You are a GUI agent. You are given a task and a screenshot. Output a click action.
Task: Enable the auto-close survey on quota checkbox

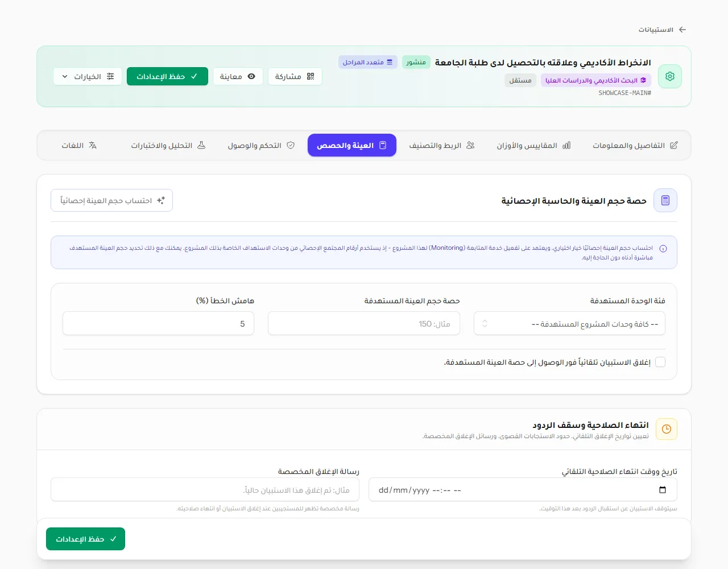click(660, 362)
